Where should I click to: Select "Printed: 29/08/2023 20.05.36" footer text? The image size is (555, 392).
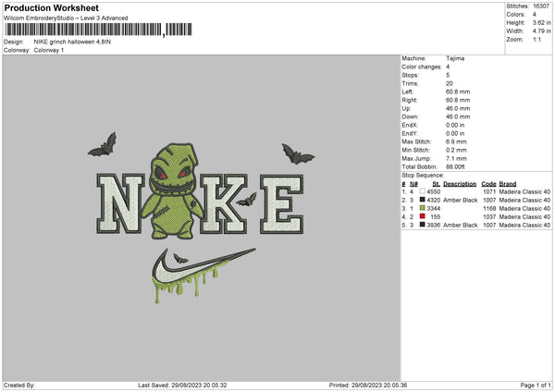click(368, 386)
